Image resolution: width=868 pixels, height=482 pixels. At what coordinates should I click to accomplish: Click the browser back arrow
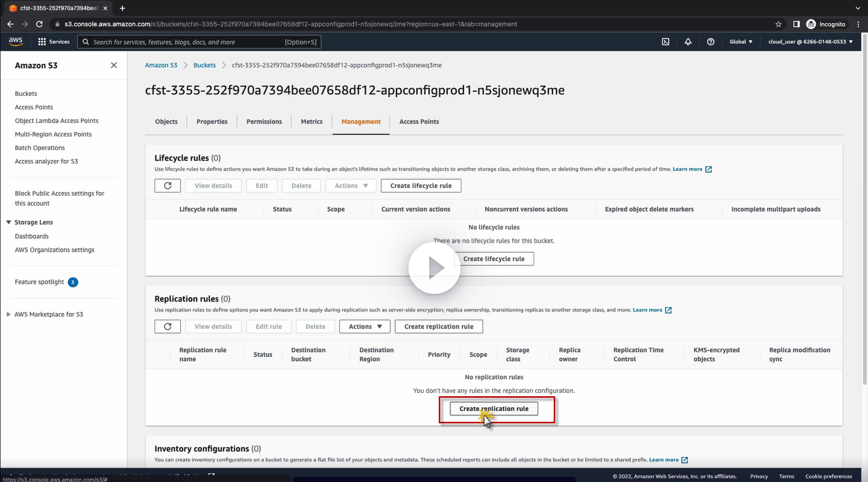pyautogui.click(x=11, y=24)
